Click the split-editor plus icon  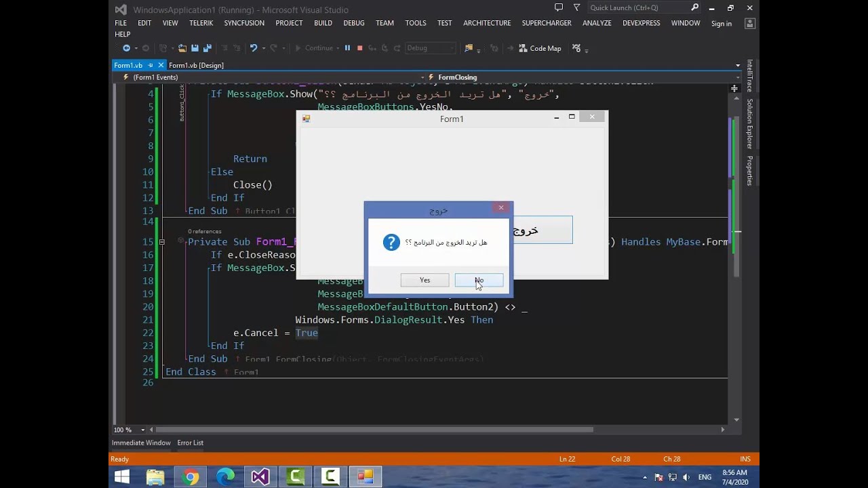point(734,88)
